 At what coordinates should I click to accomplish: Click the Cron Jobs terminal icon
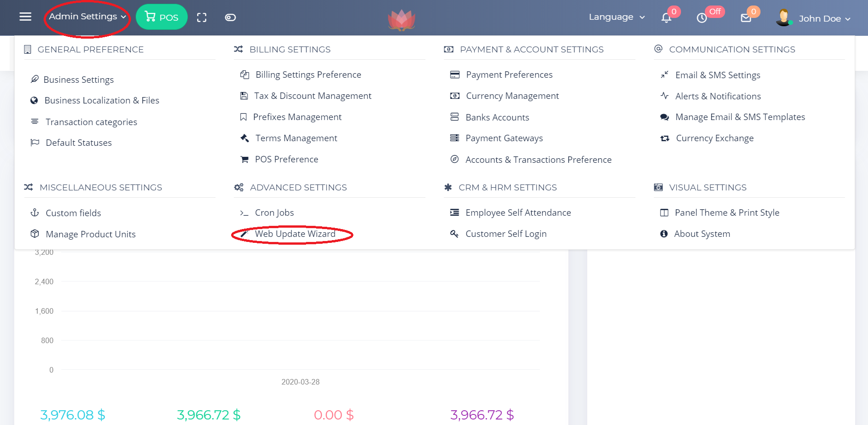tap(244, 213)
